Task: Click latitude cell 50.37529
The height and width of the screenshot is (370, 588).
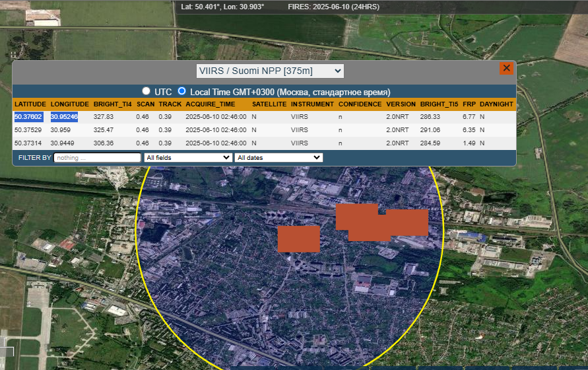Action: coord(28,130)
